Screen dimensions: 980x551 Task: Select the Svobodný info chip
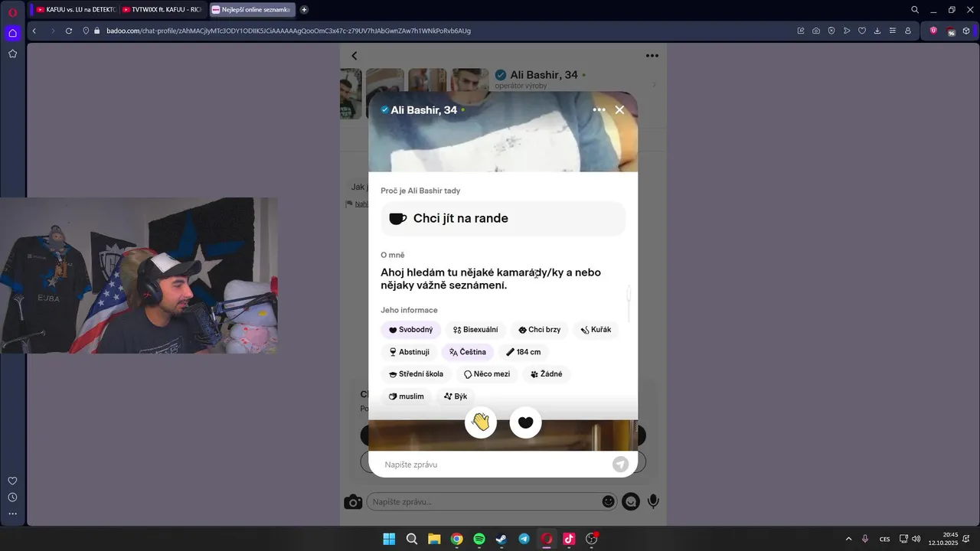(410, 330)
